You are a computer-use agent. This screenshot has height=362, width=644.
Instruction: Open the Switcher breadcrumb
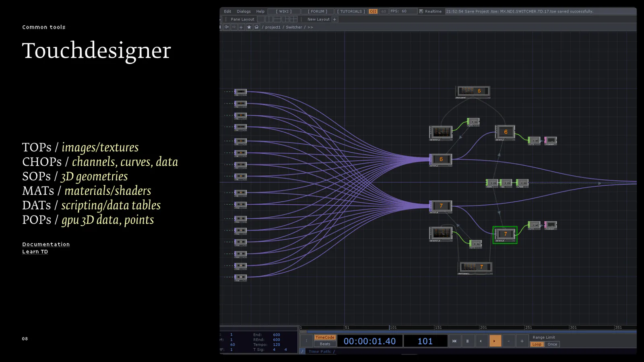pos(294,27)
